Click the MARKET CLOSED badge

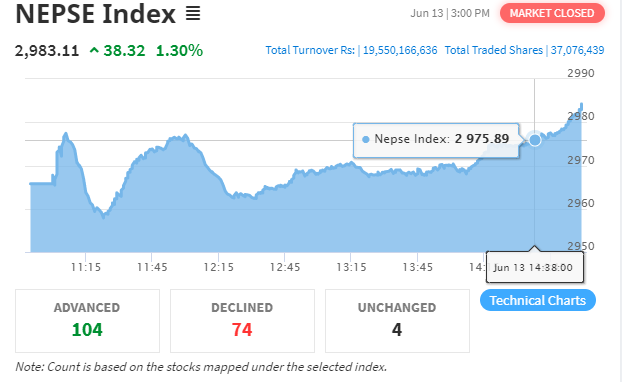[552, 13]
